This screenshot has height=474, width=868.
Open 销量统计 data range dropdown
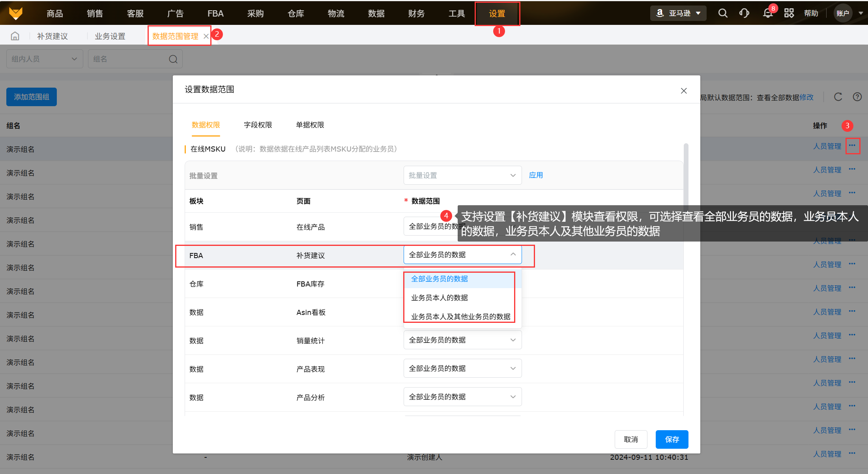coord(462,340)
